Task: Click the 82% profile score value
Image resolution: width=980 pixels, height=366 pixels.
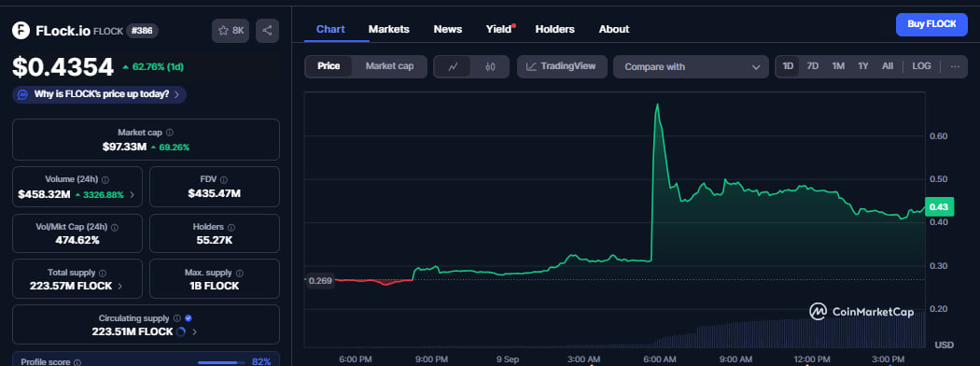Action: 262,362
